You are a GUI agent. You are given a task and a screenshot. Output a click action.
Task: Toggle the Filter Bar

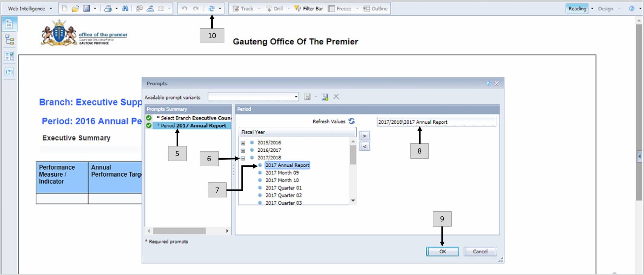(309, 9)
